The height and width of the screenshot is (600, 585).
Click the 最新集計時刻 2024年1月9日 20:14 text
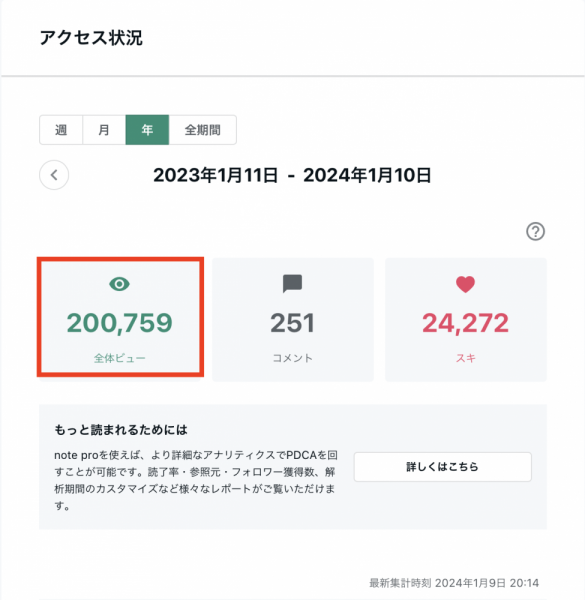454,583
